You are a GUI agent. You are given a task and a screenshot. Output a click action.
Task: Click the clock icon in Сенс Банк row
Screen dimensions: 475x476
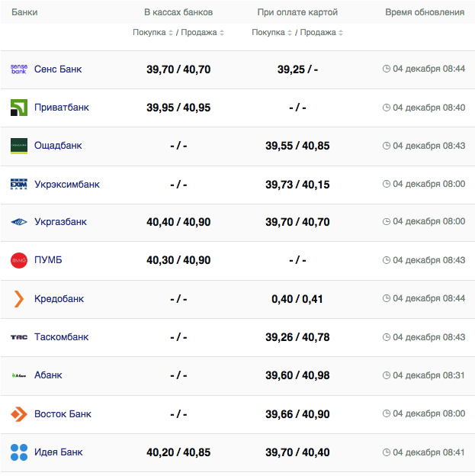click(387, 69)
